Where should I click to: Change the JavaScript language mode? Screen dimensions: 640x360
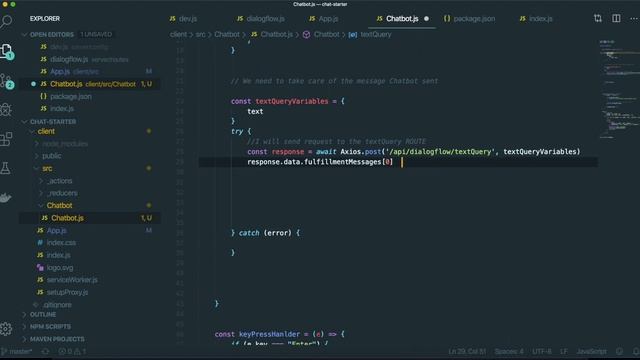(591, 351)
